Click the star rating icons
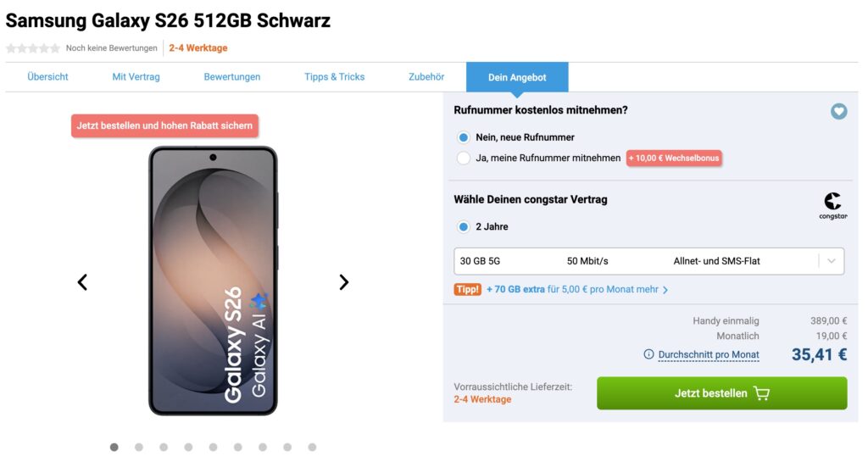 (x=33, y=48)
